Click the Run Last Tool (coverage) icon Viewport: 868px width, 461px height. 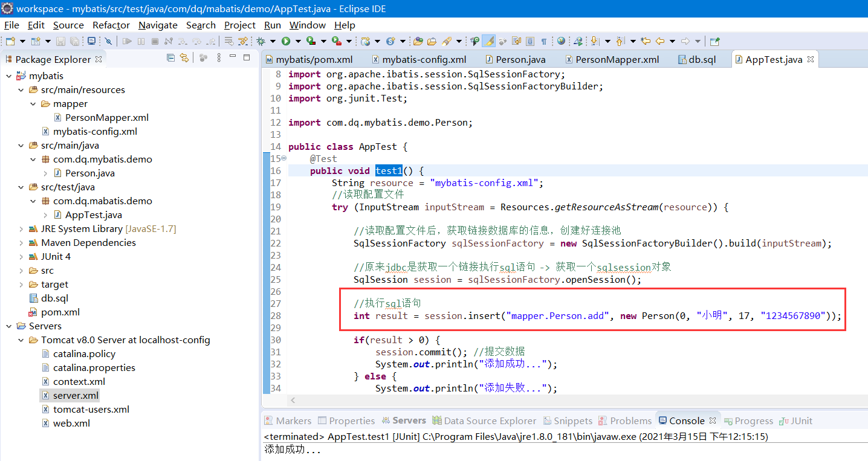tap(311, 41)
